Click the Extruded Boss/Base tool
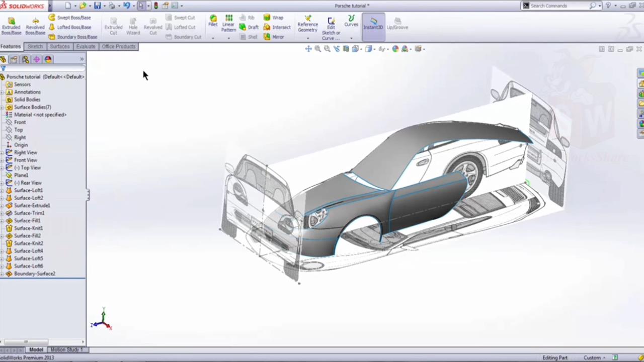This screenshot has width=644, height=362. pos(11,26)
